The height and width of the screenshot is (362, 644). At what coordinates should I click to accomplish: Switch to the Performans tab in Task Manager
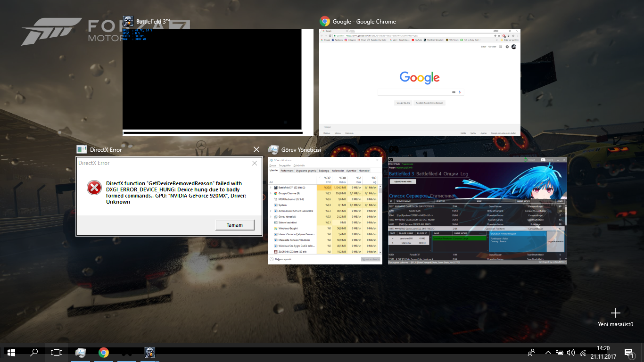pos(287,171)
